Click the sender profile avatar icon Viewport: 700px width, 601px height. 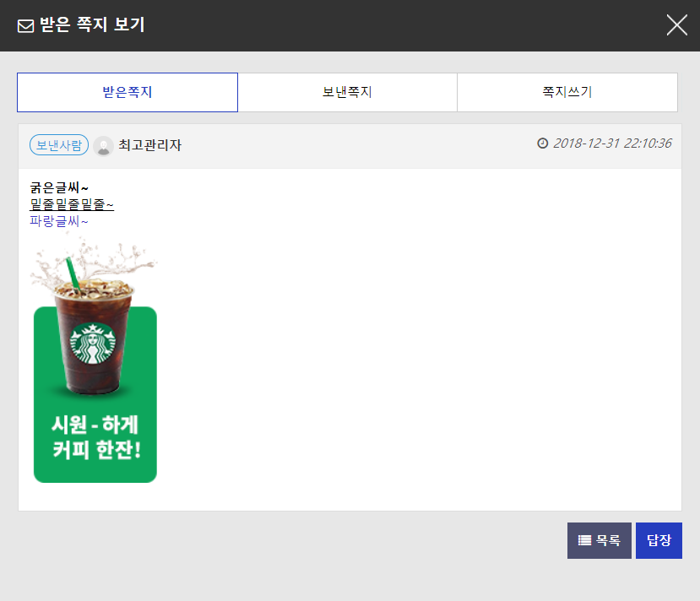[103, 144]
